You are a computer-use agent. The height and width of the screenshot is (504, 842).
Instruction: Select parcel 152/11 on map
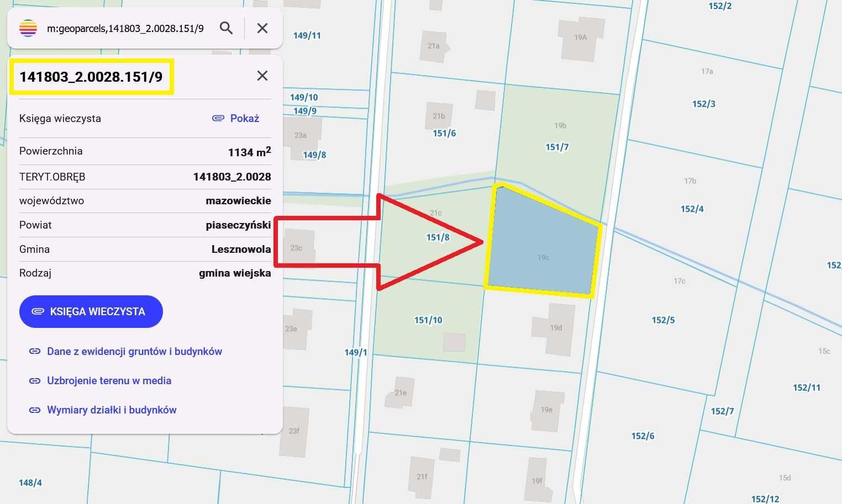807,388
